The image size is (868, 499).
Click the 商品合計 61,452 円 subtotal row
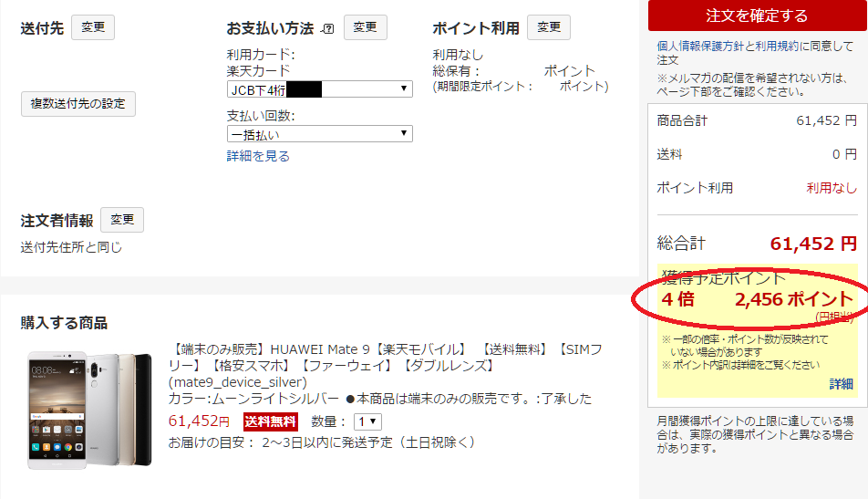pos(757,120)
